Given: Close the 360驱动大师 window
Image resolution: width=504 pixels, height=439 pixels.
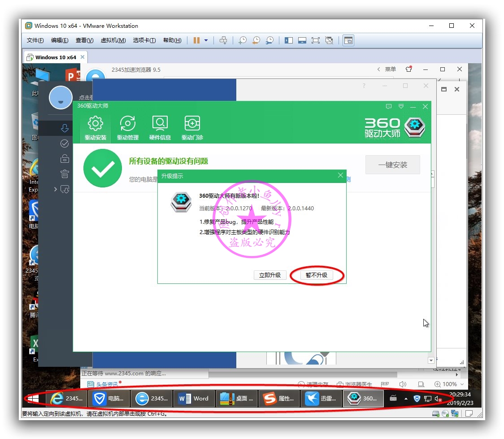Looking at the screenshot, I should click(425, 106).
